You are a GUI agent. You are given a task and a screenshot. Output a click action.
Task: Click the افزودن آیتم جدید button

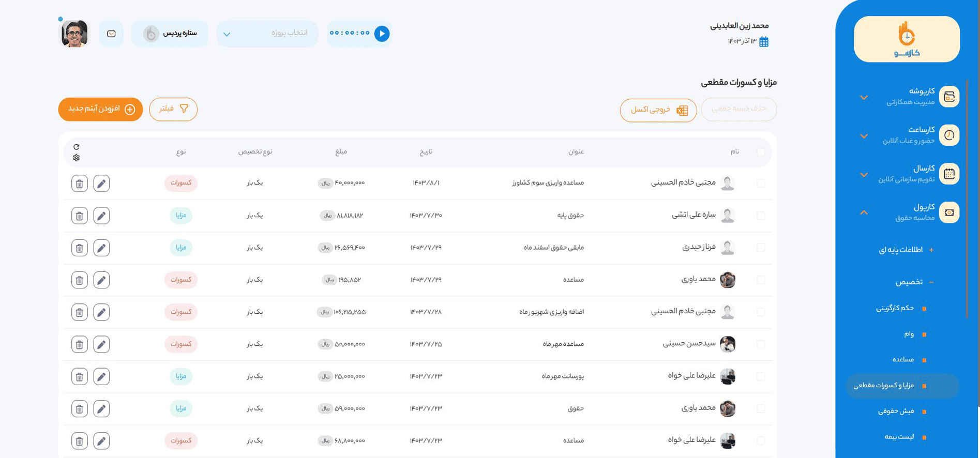click(x=101, y=109)
